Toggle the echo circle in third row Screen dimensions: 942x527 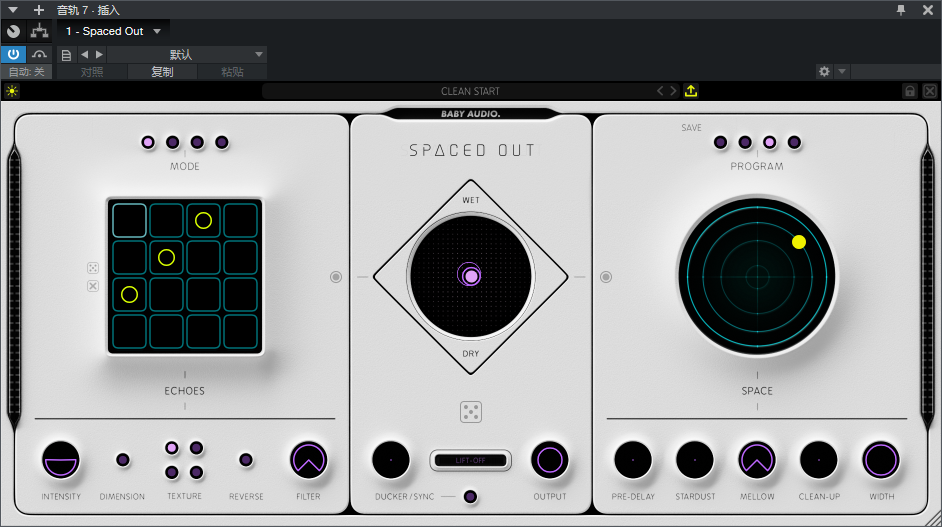click(129, 294)
